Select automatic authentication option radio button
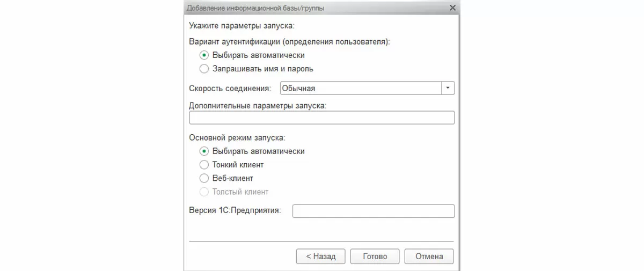The image size is (644, 271). click(204, 55)
